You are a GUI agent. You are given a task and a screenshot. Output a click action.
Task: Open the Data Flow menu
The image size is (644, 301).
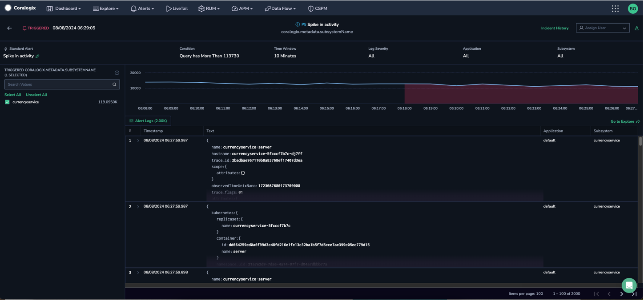click(x=280, y=8)
